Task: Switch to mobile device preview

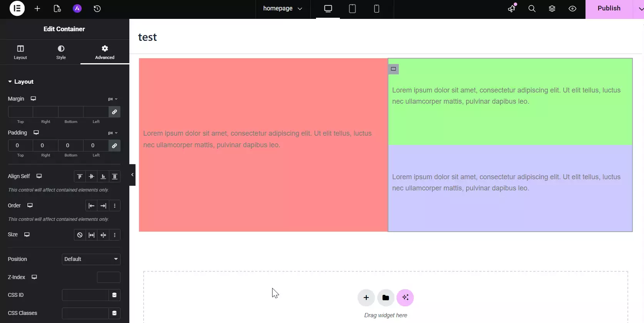Action: coord(376,8)
